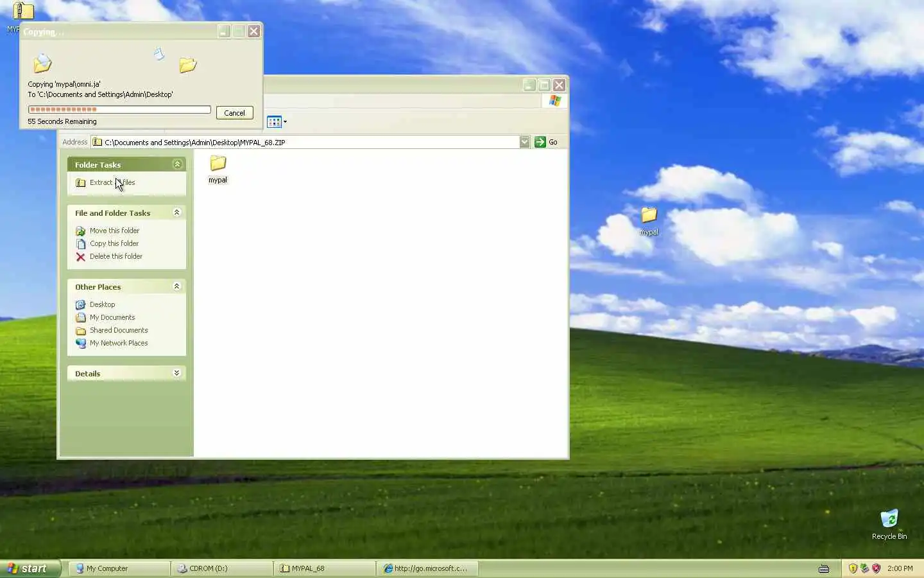Click the 2:00 PM system clock
Image resolution: width=924 pixels, height=578 pixels.
coord(900,568)
